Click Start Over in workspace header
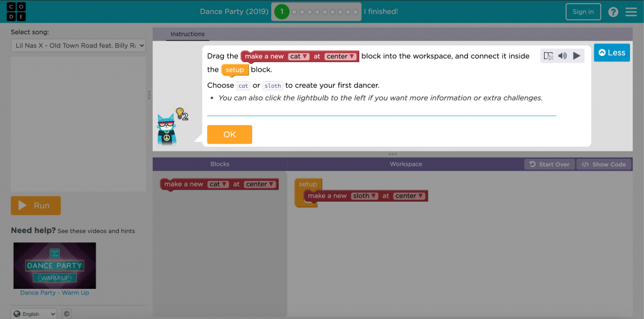This screenshot has width=644, height=319. [549, 164]
